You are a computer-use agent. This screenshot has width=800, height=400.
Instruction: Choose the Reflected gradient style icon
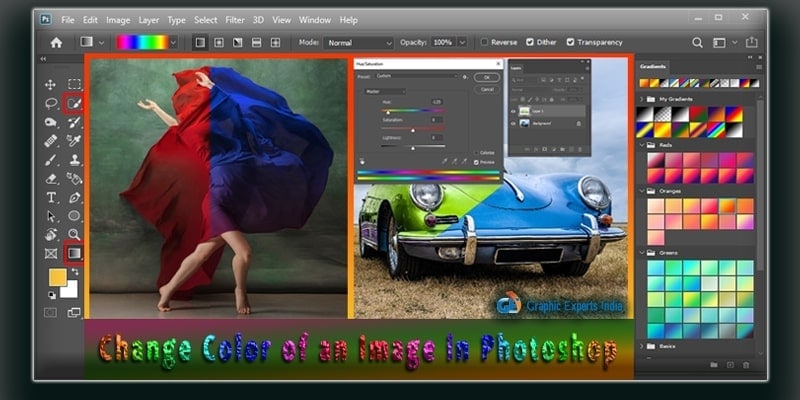coord(257,42)
